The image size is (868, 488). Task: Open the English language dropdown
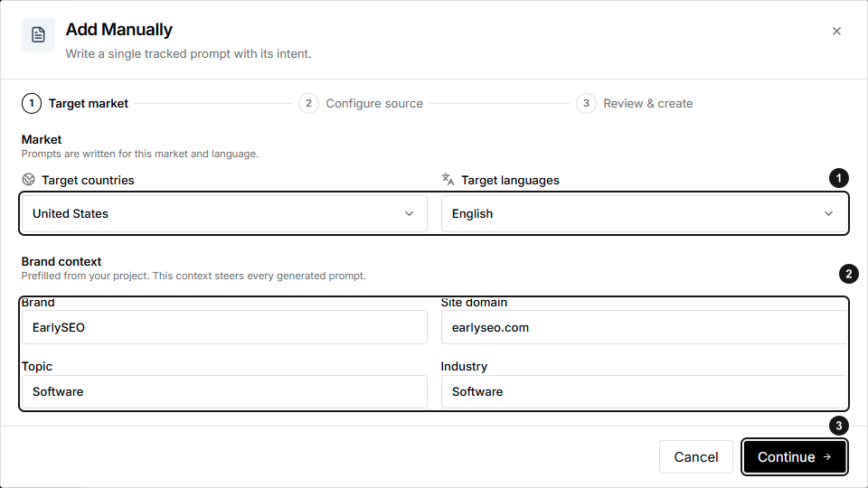(644, 213)
